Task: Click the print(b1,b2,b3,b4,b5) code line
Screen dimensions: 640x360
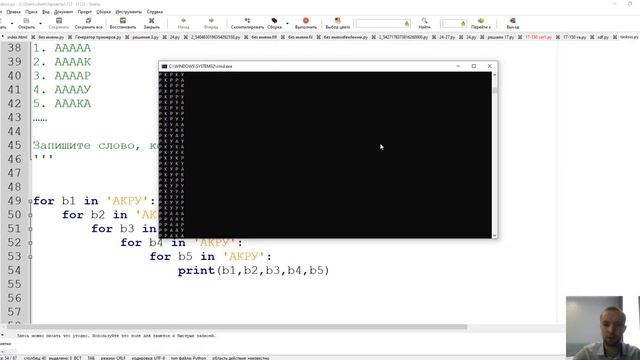Action: click(253, 271)
